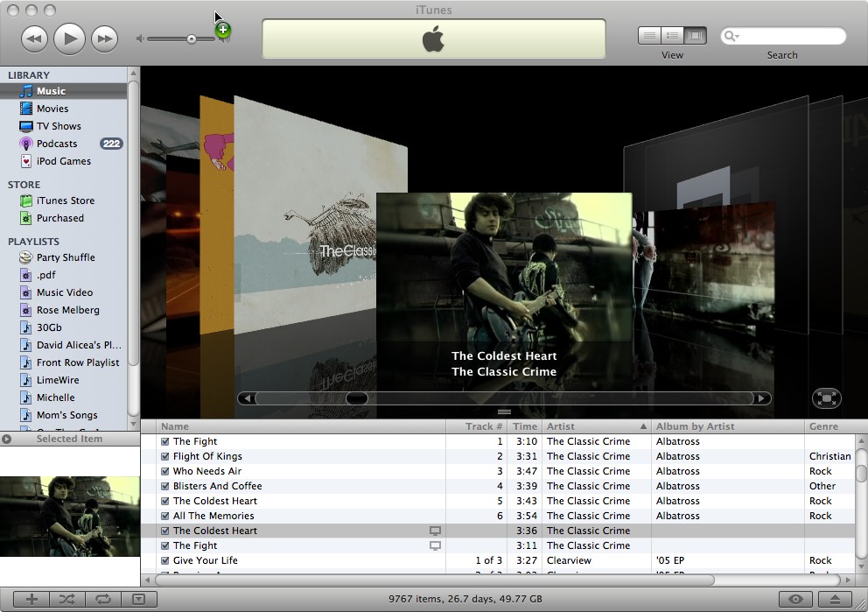Click the sidebar scroll down arrow
The height and width of the screenshot is (612, 868).
[133, 425]
